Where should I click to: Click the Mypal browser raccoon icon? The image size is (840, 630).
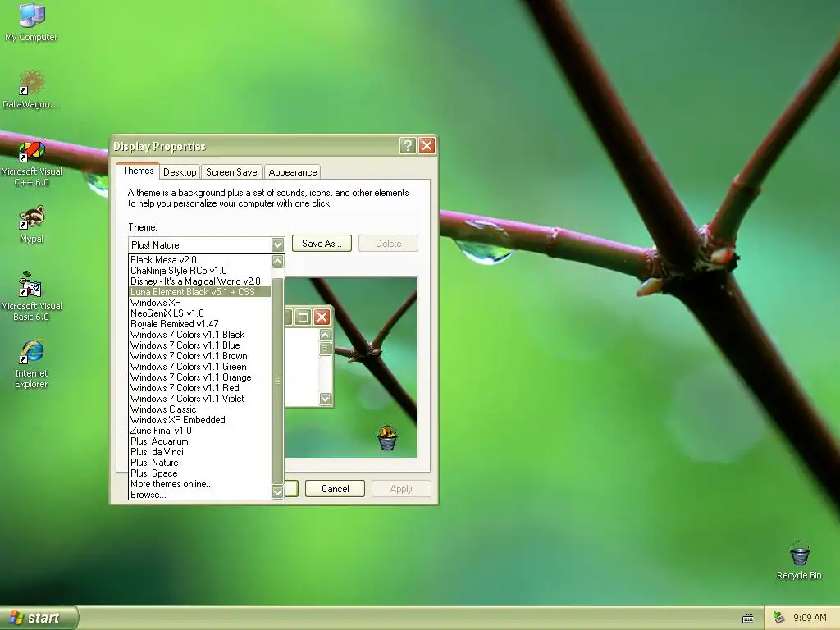[31, 224]
